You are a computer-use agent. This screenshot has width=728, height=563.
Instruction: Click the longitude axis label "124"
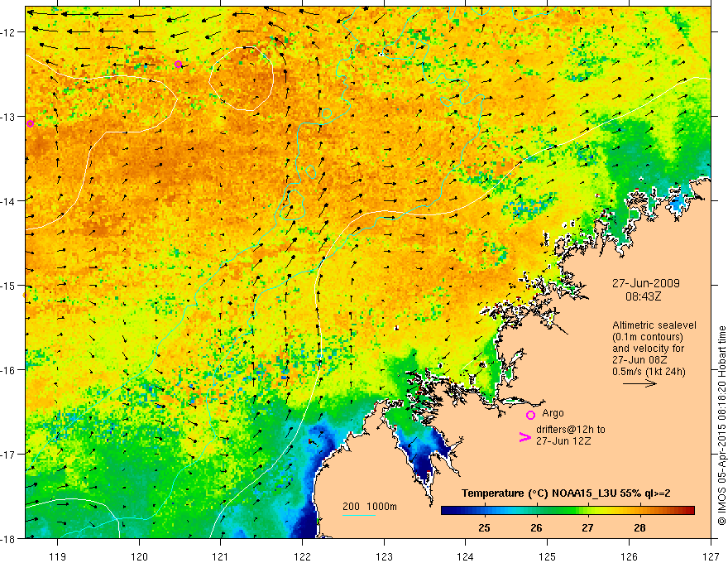[466, 556]
